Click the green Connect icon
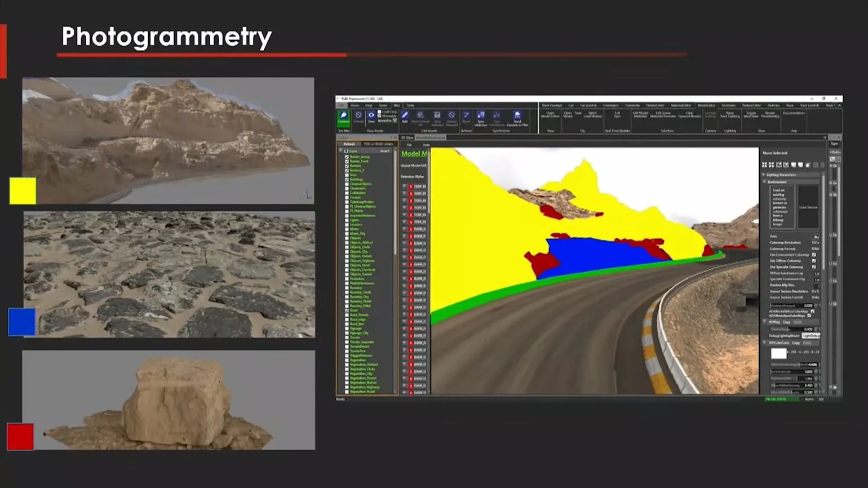 [343, 117]
